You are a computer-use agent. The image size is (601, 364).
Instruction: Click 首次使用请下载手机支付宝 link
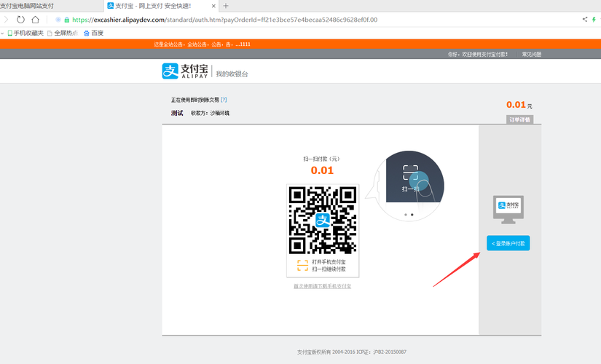[322, 286]
